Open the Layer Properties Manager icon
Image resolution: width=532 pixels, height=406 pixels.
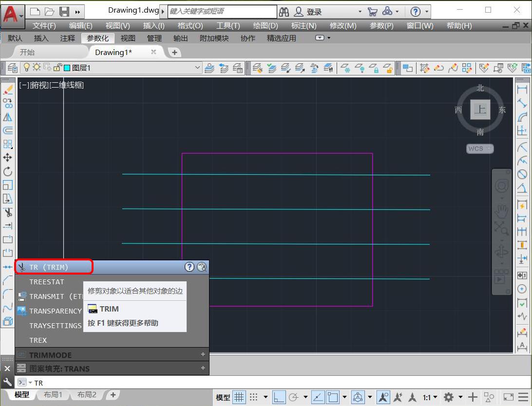12,68
